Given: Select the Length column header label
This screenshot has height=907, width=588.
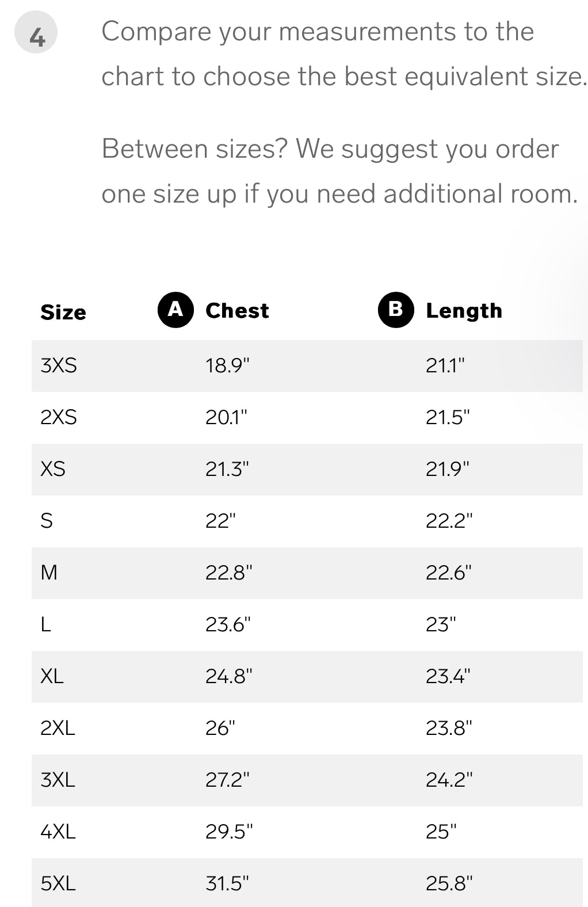Looking at the screenshot, I should point(464,311).
